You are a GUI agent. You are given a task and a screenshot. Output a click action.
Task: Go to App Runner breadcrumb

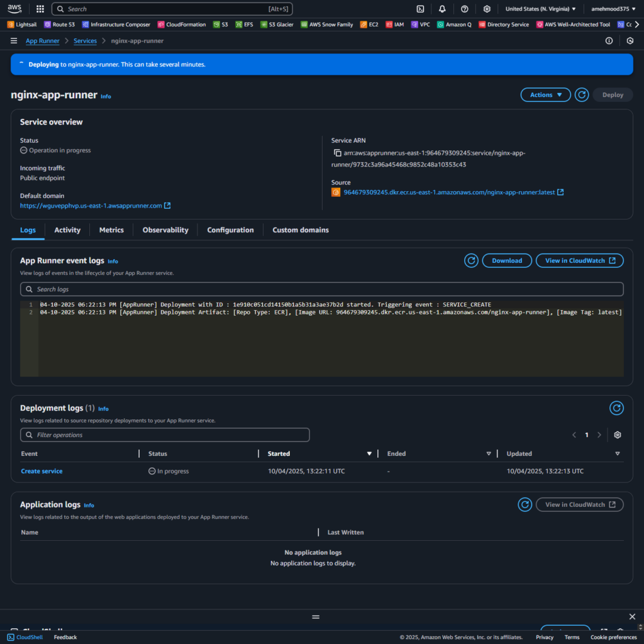point(43,41)
